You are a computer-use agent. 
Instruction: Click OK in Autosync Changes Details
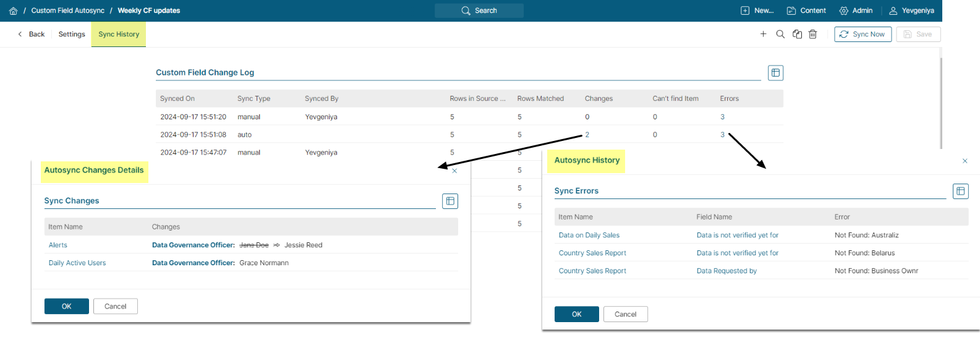(x=67, y=306)
